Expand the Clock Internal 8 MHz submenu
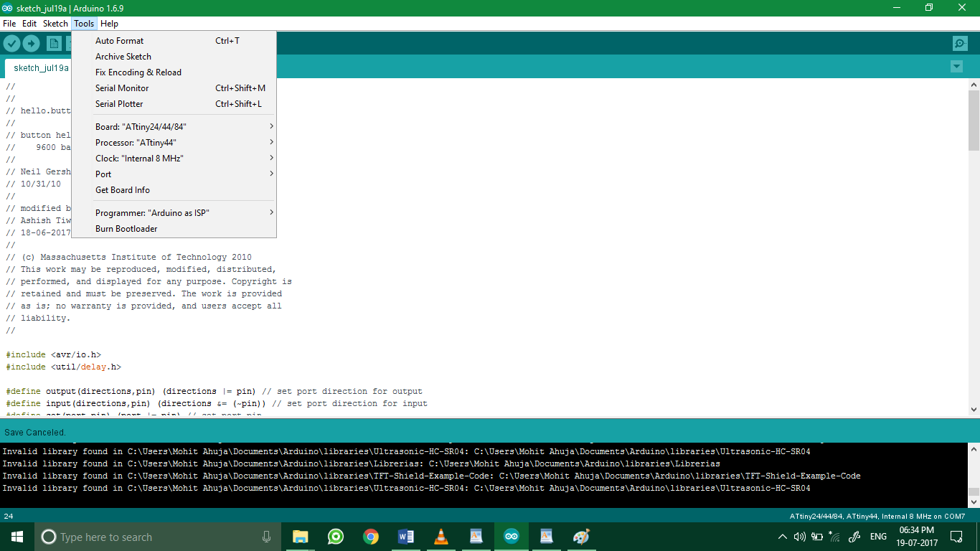This screenshot has height=551, width=980. [174, 159]
